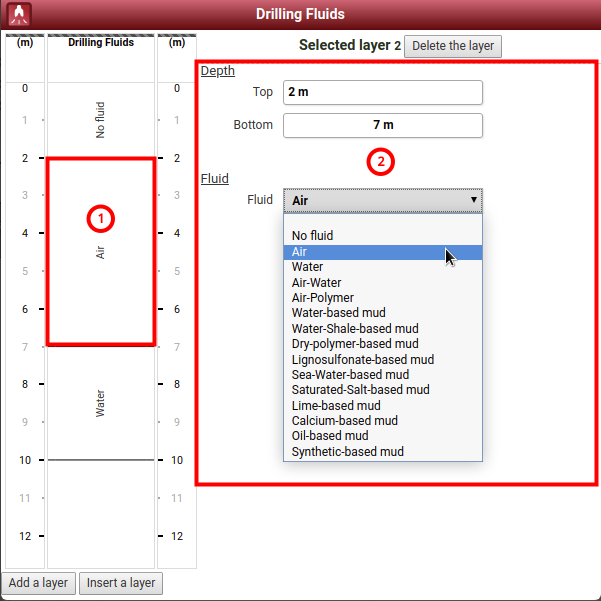Select Air-Polymer from dropdown list
601x601 pixels.
pyautogui.click(x=322, y=298)
